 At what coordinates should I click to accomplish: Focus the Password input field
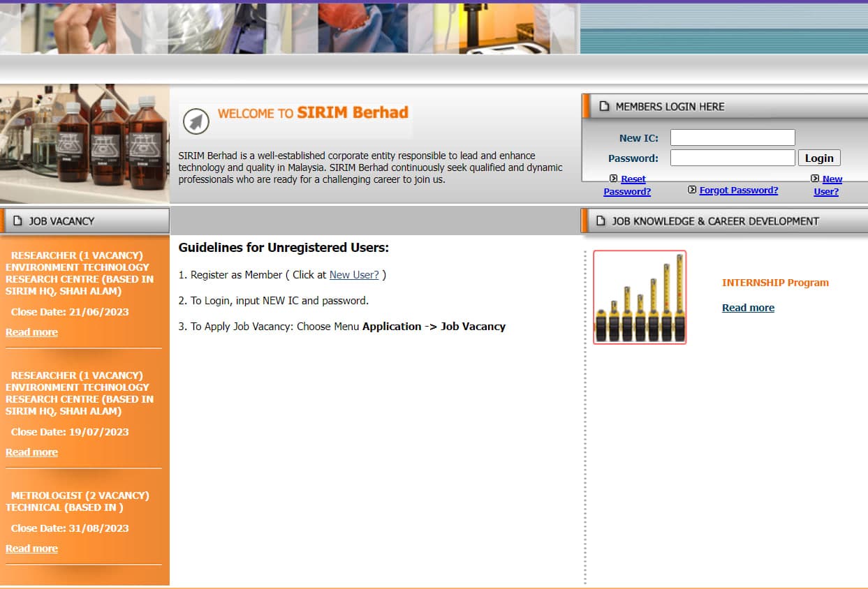(733, 158)
